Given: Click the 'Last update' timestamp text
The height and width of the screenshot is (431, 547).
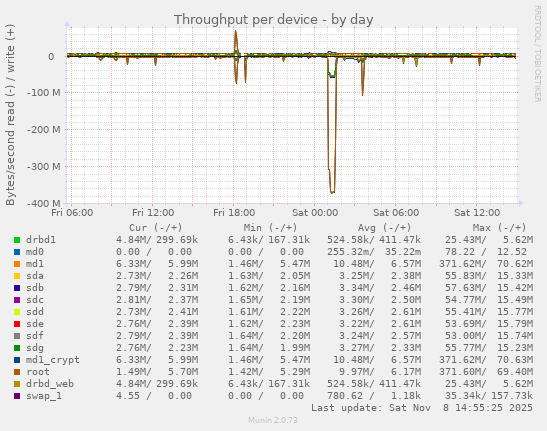Looking at the screenshot, I should 422,408.
